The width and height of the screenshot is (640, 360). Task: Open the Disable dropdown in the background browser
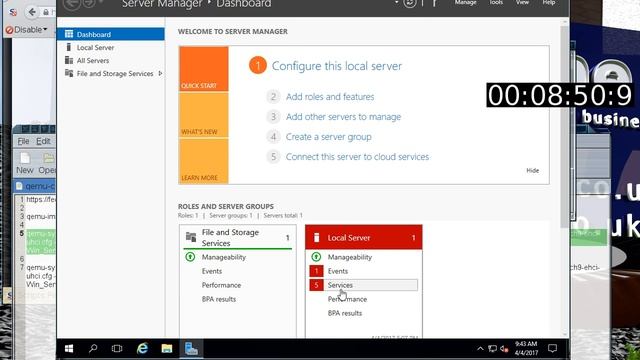click(27, 30)
